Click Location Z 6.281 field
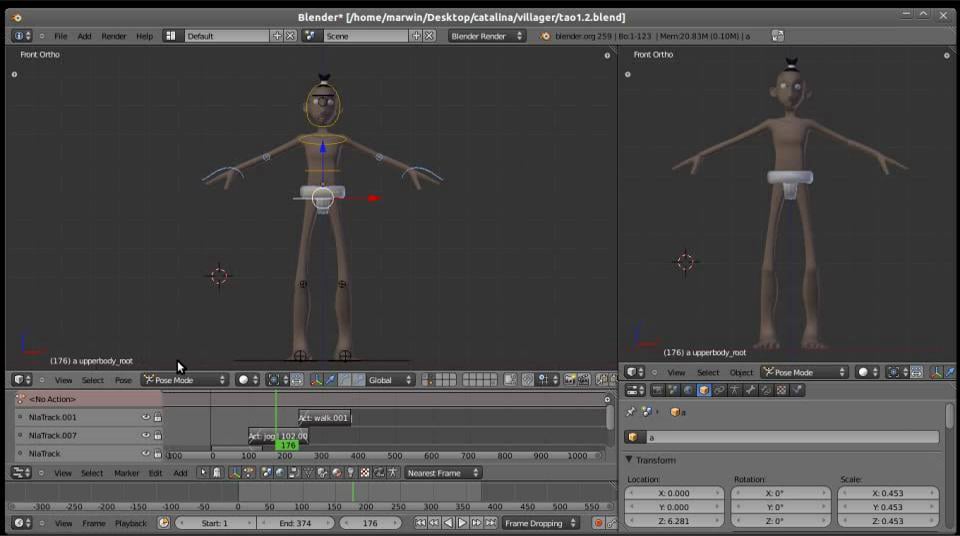Screen dimensions: 960x536 tap(674, 521)
